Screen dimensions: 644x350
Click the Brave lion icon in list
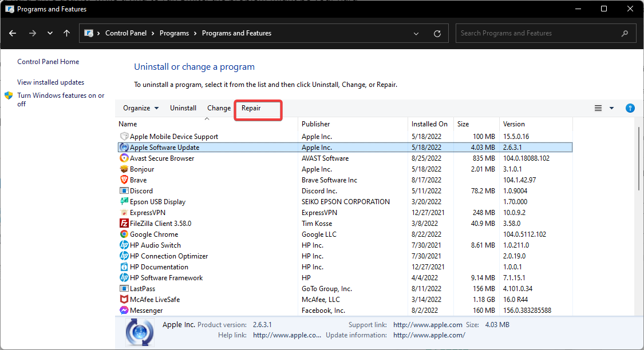pos(124,180)
